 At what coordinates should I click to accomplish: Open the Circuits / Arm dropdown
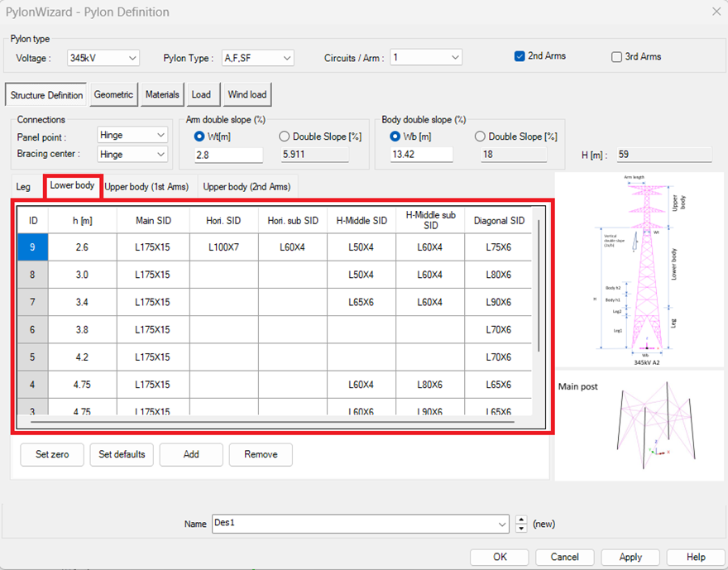pyautogui.click(x=426, y=58)
